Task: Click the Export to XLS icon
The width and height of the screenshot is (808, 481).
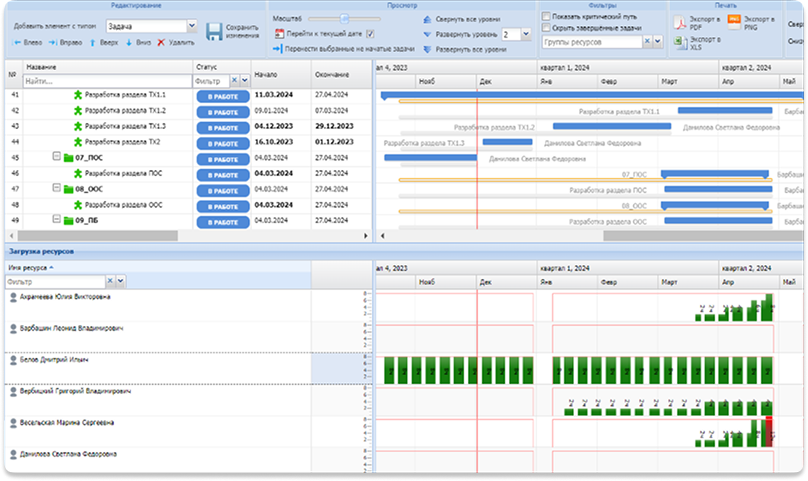Action: 679,42
